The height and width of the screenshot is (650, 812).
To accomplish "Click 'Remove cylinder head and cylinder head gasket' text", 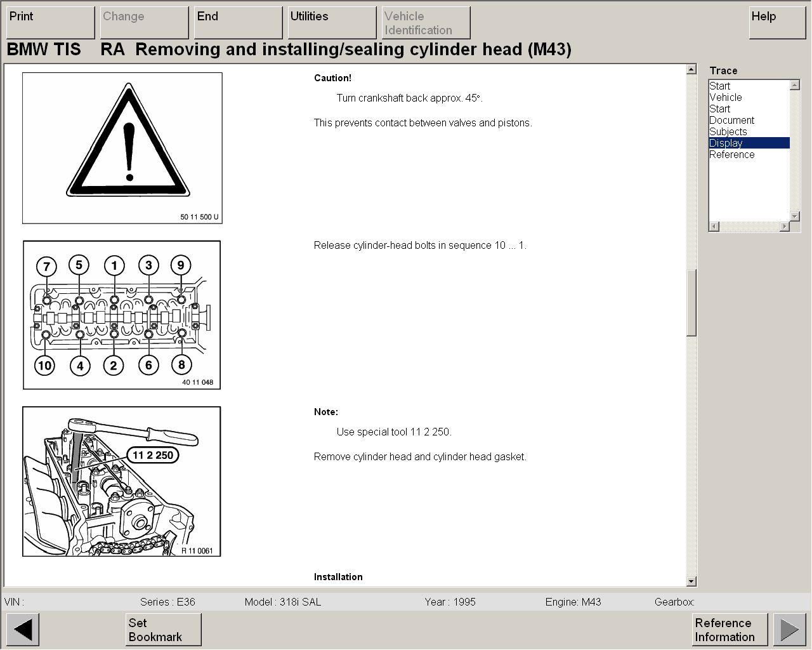I will tap(420, 457).
